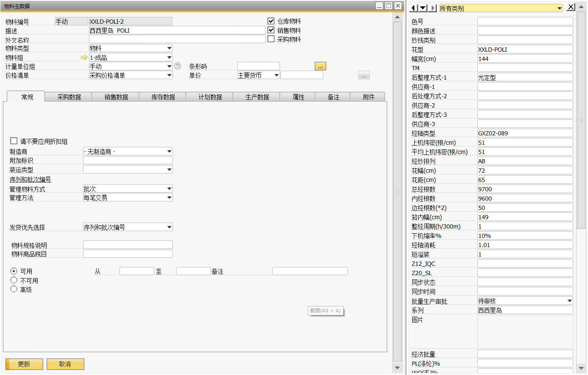Image resolution: width=588 pixels, height=375 pixels.
Task: Switch to 属性 tab
Action: click(298, 97)
